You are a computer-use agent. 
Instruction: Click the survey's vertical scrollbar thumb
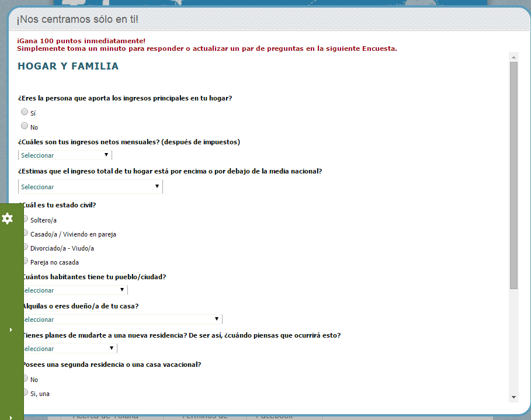click(x=513, y=175)
